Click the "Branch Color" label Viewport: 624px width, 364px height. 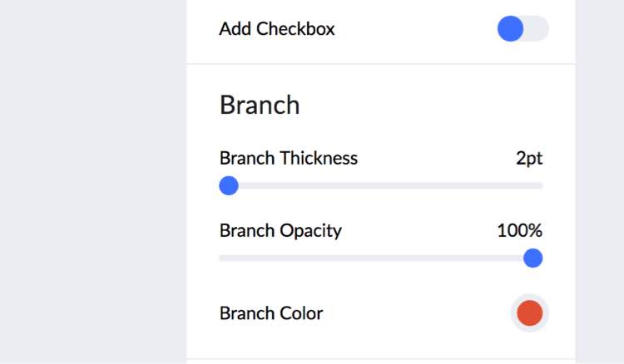tap(271, 313)
